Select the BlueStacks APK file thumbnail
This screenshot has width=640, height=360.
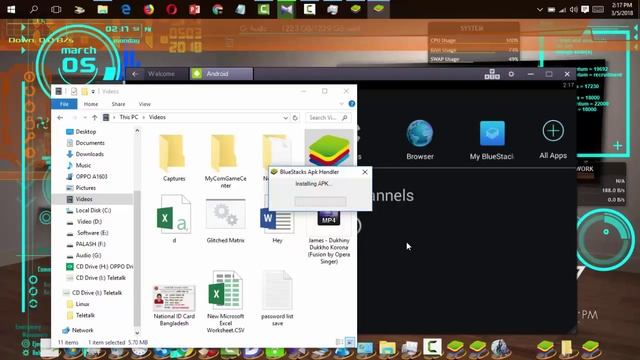(329, 149)
